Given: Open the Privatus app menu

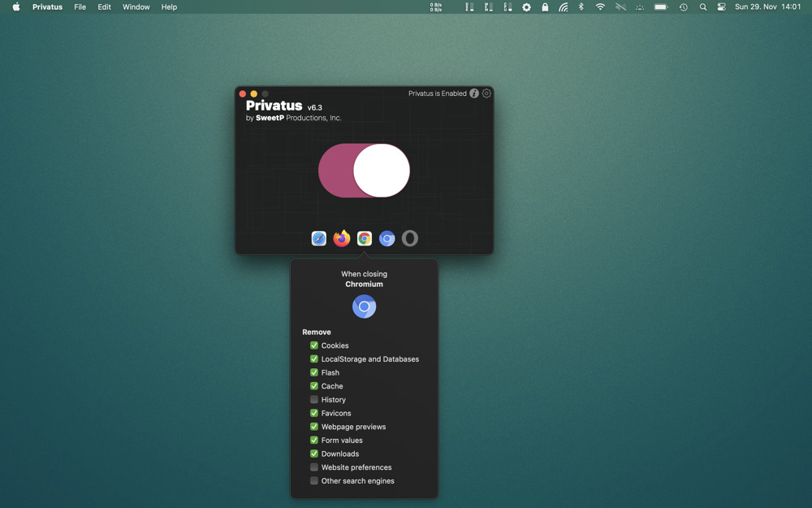Looking at the screenshot, I should click(x=47, y=7).
